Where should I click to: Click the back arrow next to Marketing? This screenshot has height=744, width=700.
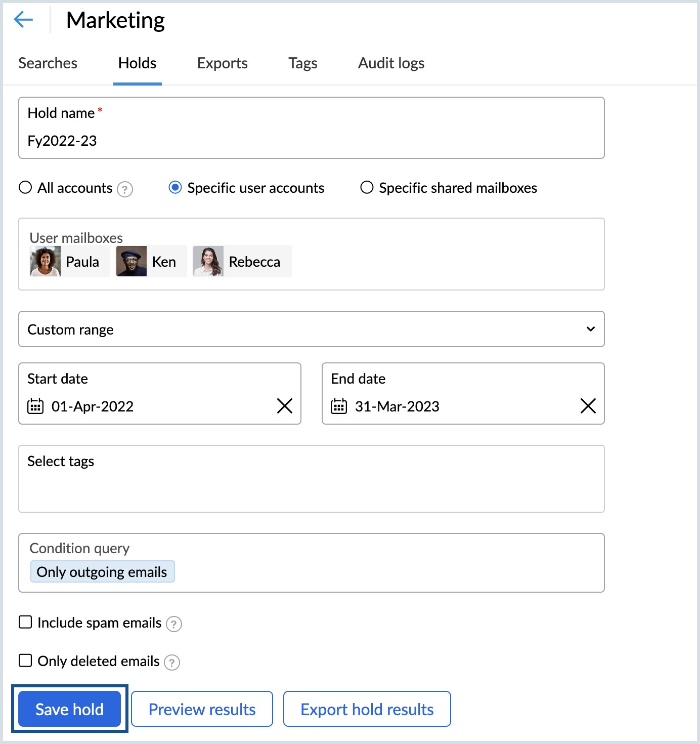[23, 20]
